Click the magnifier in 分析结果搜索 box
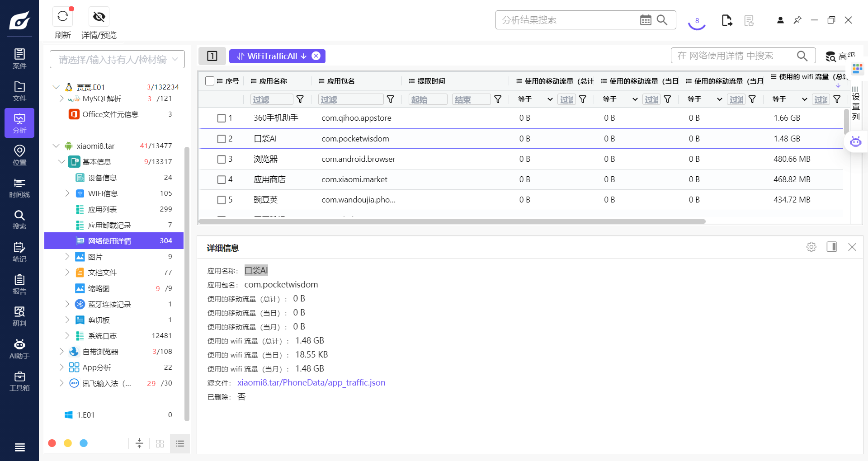The height and width of the screenshot is (461, 868). point(662,20)
